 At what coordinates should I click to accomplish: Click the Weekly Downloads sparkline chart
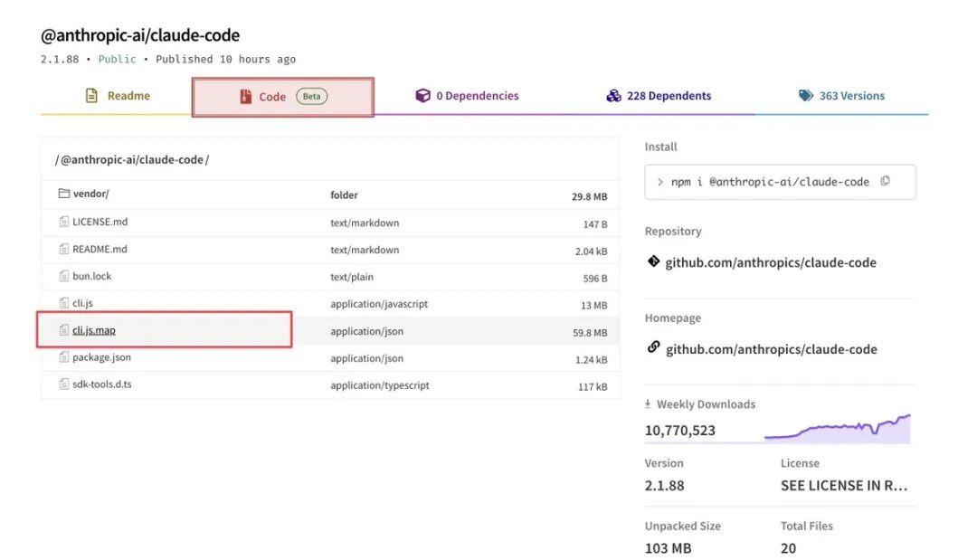coord(838,429)
